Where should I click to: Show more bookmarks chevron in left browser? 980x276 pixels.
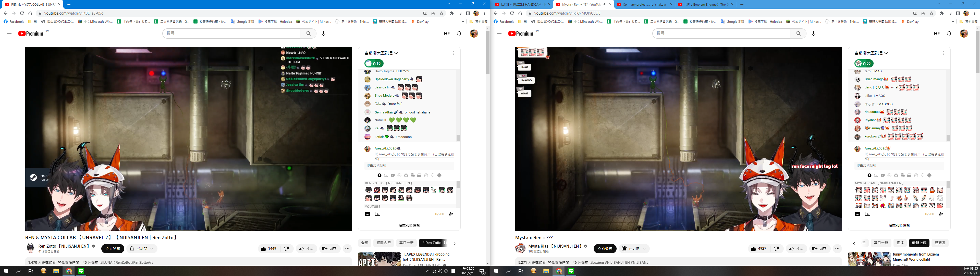coord(463,22)
